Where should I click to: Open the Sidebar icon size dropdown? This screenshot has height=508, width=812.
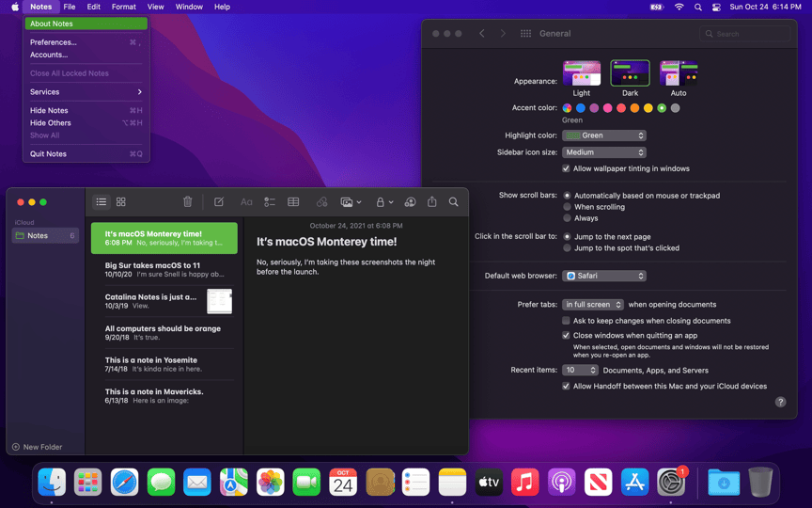coord(603,152)
